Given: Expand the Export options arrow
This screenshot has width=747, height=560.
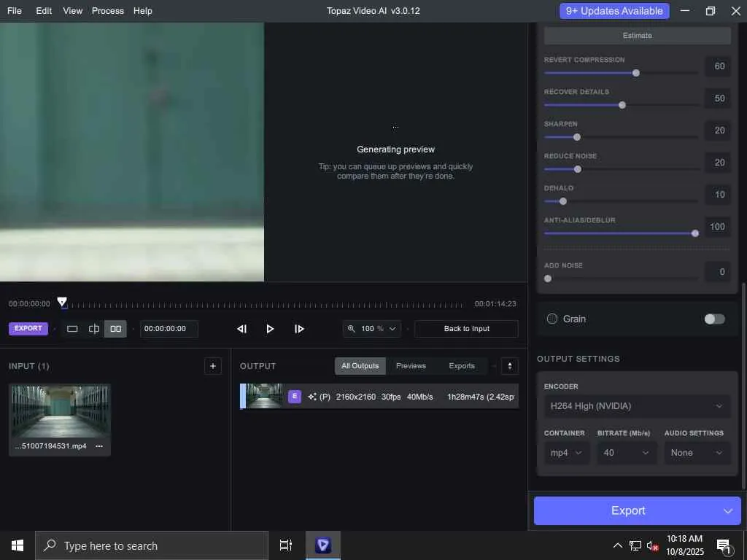Looking at the screenshot, I should coord(728,511).
